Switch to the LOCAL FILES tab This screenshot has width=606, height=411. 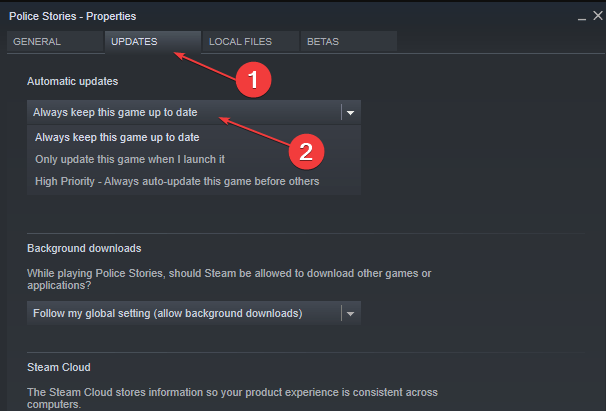(250, 42)
